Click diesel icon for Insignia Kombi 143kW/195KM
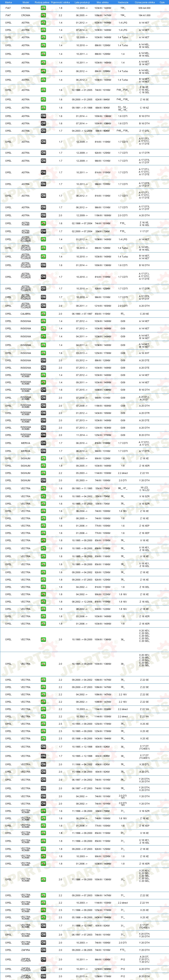The height and width of the screenshot is (980, 169). [x=43, y=413]
